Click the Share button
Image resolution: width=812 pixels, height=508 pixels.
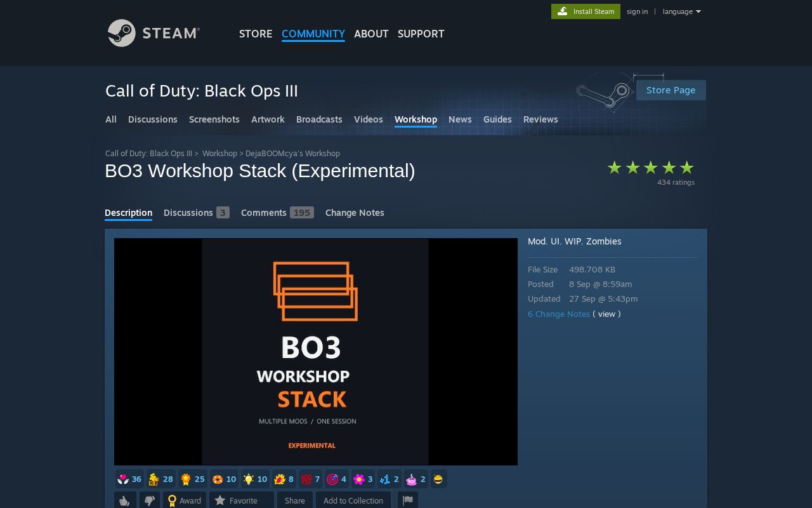(x=294, y=500)
